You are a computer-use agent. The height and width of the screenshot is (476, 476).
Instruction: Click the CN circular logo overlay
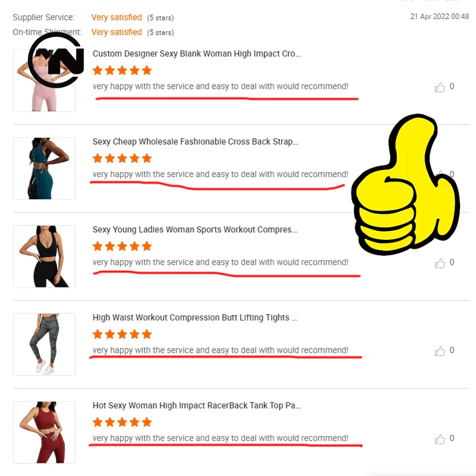click(56, 60)
